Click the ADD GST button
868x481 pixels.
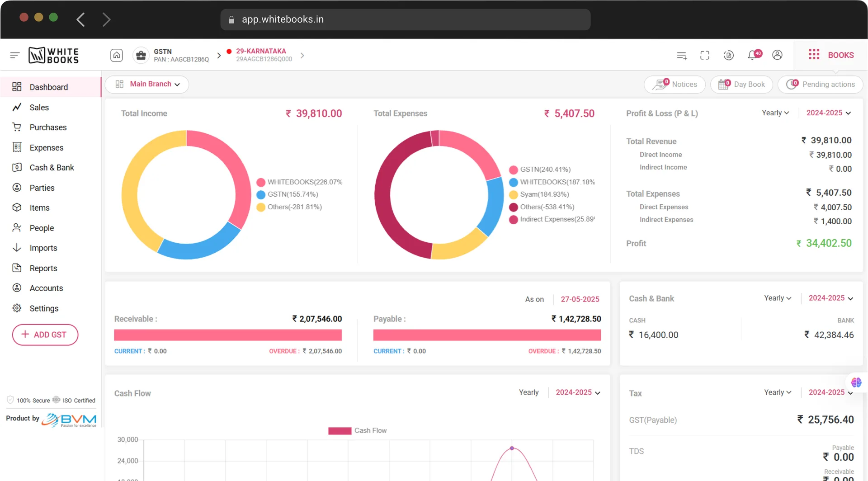[x=45, y=335]
